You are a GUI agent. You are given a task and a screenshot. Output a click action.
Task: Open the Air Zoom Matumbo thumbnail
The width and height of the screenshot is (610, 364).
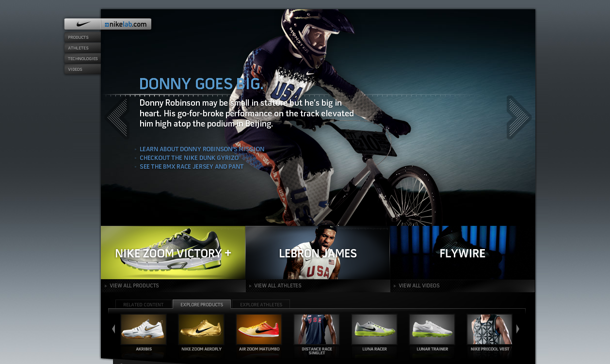pyautogui.click(x=259, y=330)
